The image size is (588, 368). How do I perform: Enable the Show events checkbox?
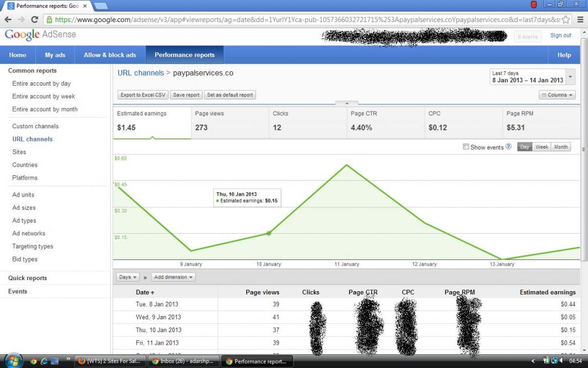tap(466, 146)
